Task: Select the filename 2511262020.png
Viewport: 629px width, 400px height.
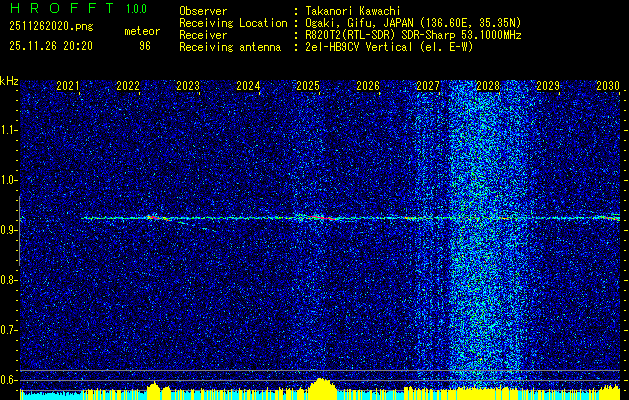Action: click(x=51, y=27)
